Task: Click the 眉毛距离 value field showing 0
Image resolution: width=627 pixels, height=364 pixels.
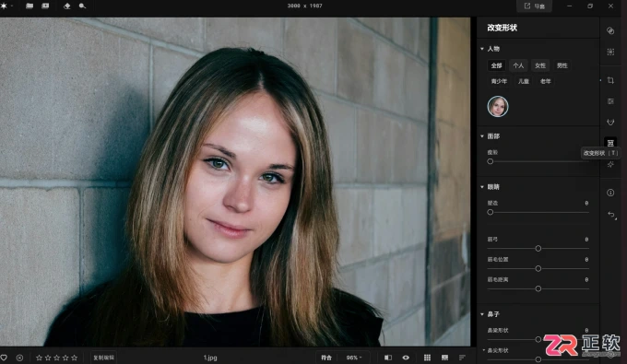Action: (586, 280)
